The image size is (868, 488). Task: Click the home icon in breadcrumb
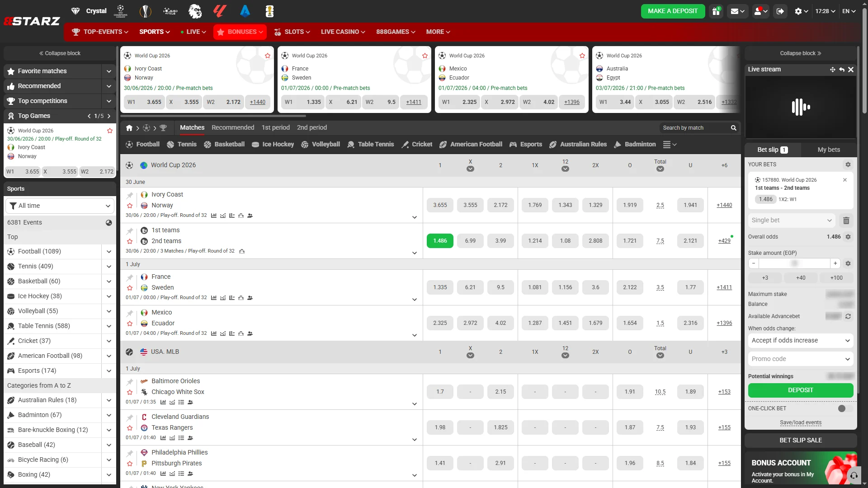click(x=129, y=128)
